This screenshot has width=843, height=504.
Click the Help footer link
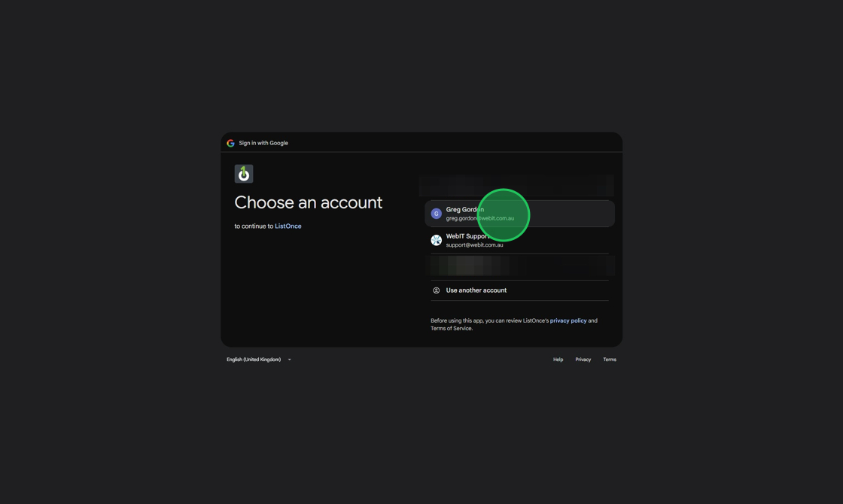pyautogui.click(x=558, y=360)
